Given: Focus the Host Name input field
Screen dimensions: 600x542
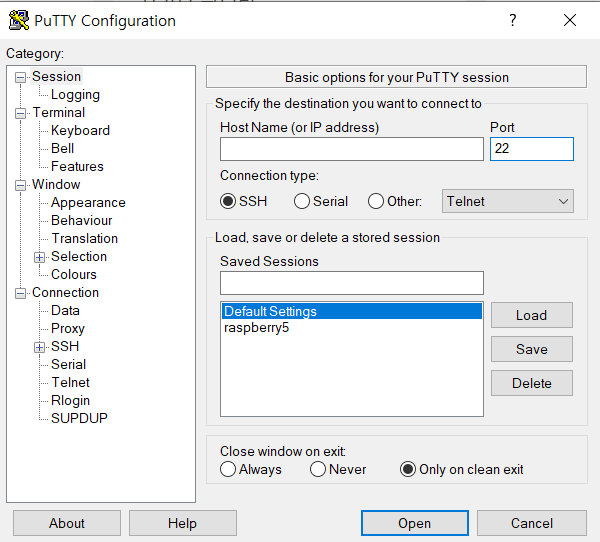Looking at the screenshot, I should 352,149.
